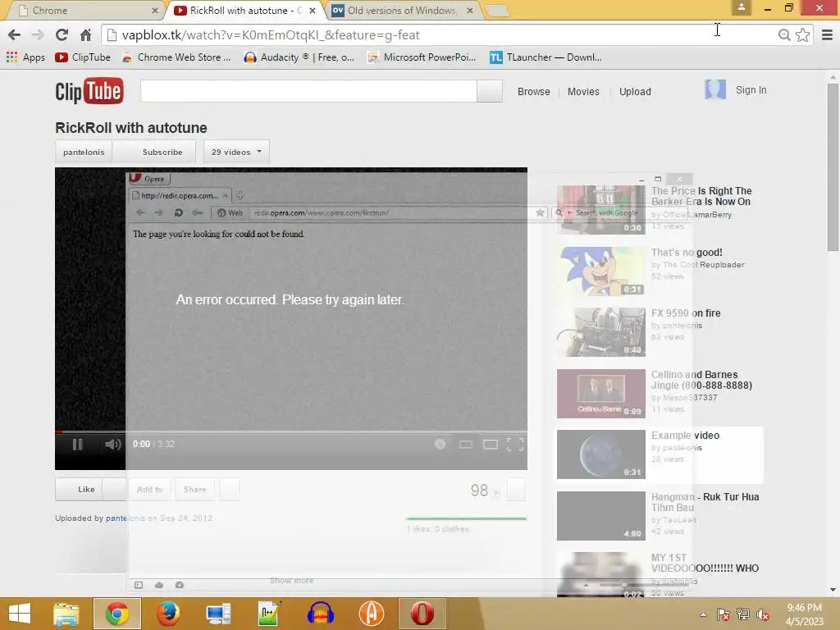Image resolution: width=840 pixels, height=630 pixels.
Task: Click the zoom magnifier icon in address bar
Action: click(x=784, y=34)
